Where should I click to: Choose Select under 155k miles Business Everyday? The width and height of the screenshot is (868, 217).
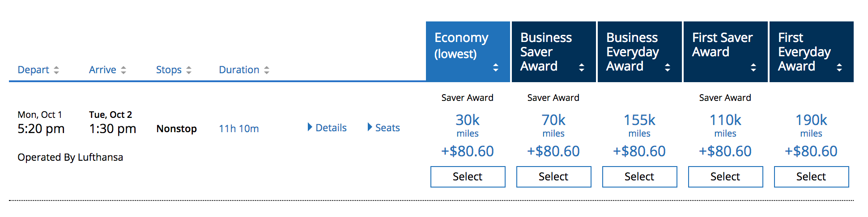pos(639,177)
